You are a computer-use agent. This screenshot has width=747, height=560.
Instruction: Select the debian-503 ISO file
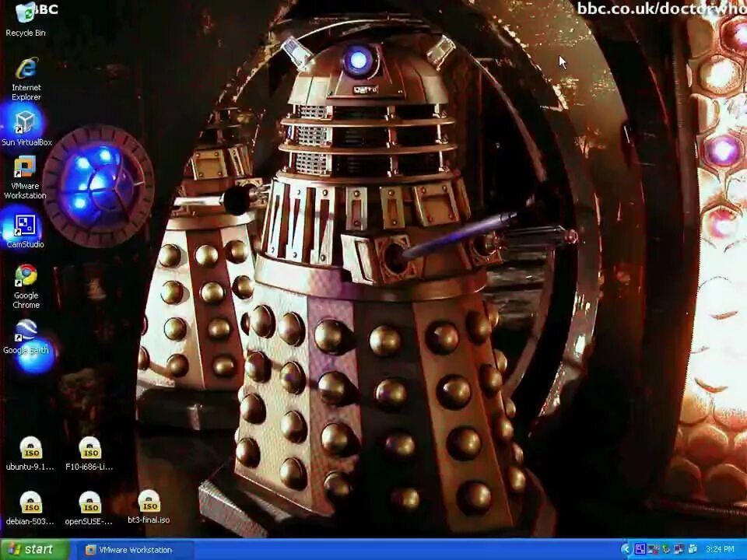(30, 508)
